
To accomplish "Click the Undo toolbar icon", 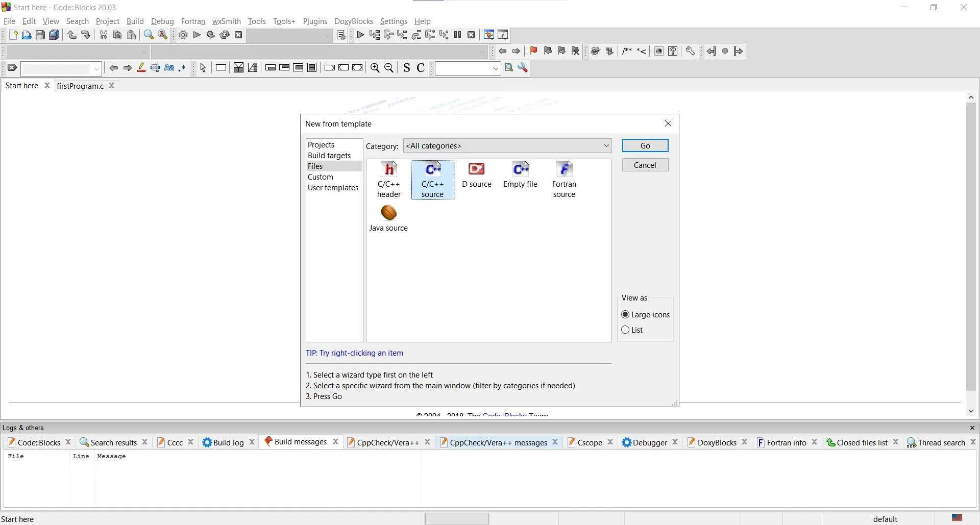I will 72,35.
